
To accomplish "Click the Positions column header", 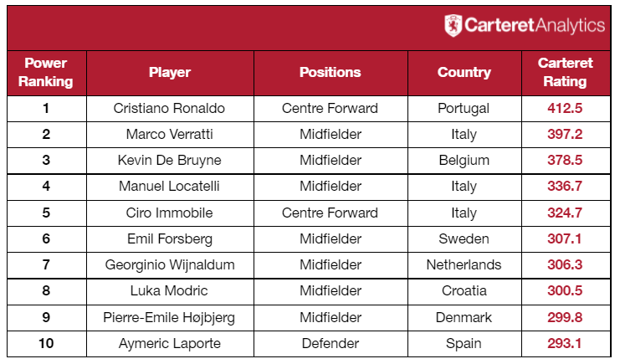I will click(330, 73).
